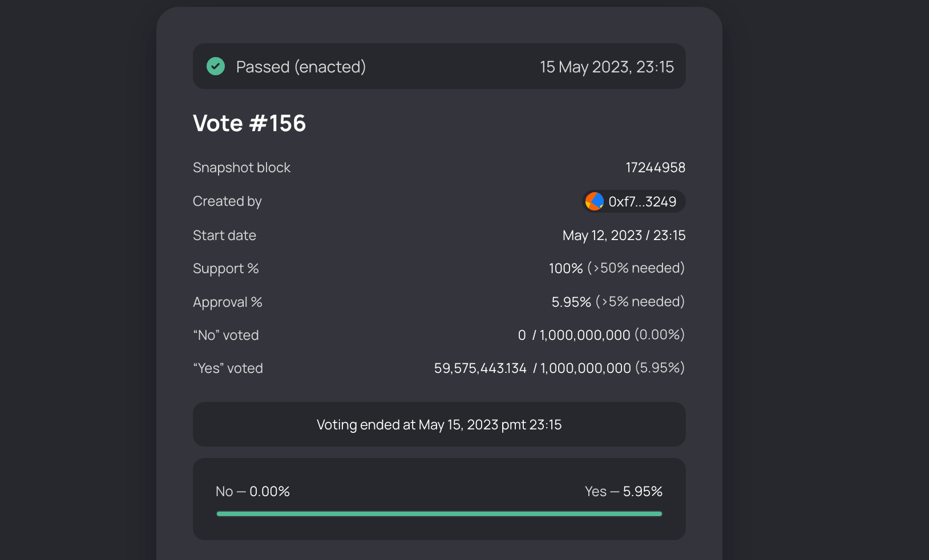Click the timestamp 15 May 2023, 23:15

pyautogui.click(x=607, y=67)
